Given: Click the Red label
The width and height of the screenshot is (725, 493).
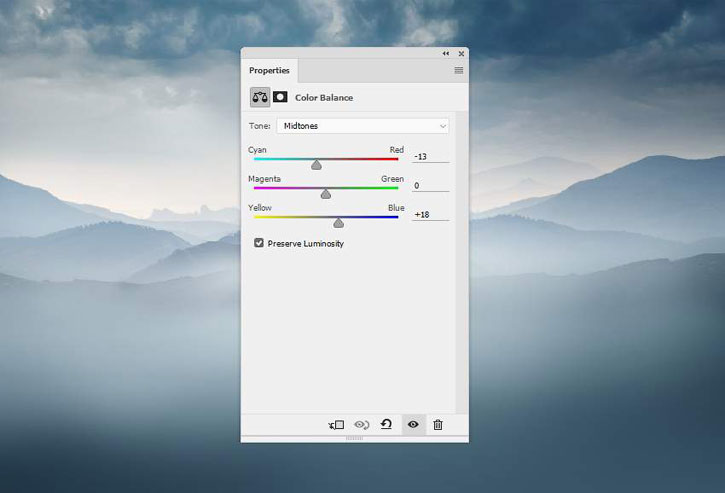Looking at the screenshot, I should 397,150.
